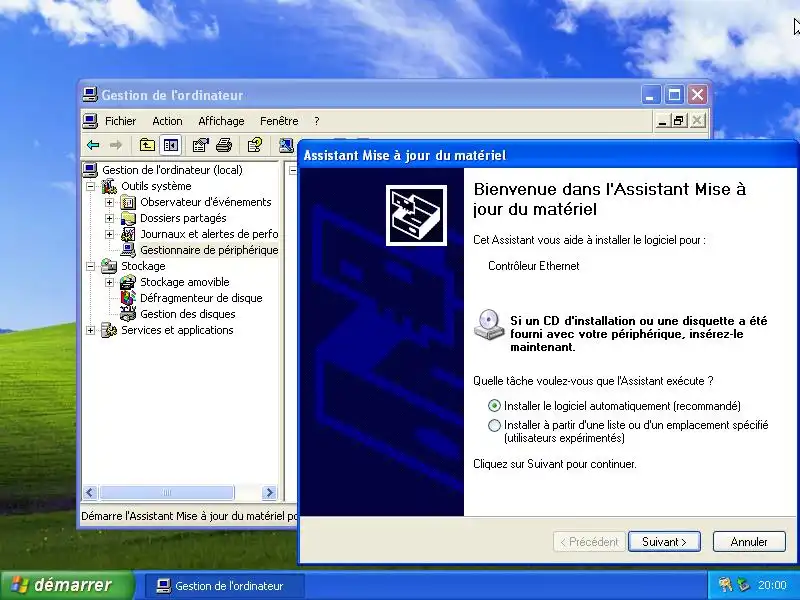The height and width of the screenshot is (600, 800).
Task: Click the Stockage amovible icon
Action: click(128, 282)
